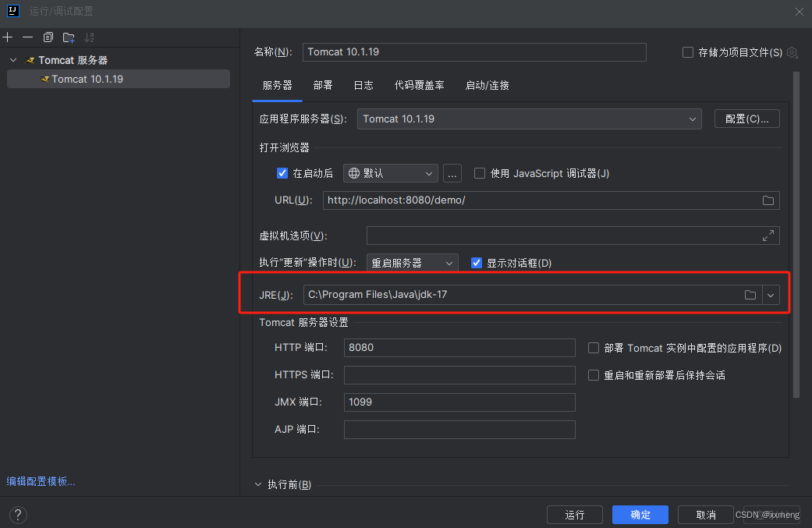Screen dimensions: 812x528
Task: Copy the configuration using the duplicate icon
Action: click(48, 37)
